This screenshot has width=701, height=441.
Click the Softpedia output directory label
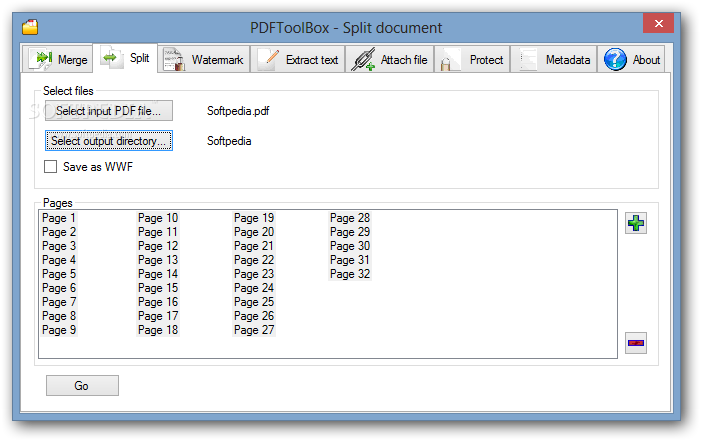click(x=229, y=141)
